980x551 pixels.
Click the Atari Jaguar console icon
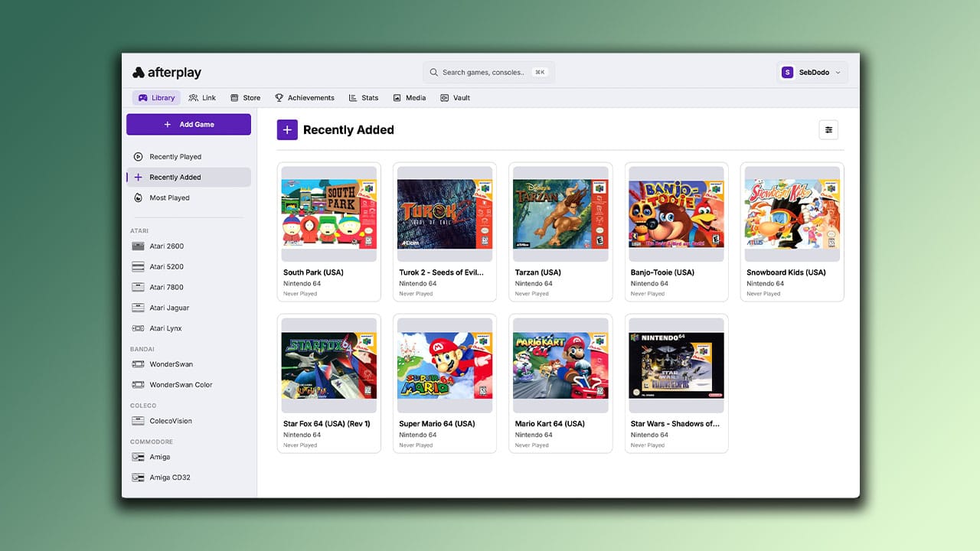pos(138,308)
